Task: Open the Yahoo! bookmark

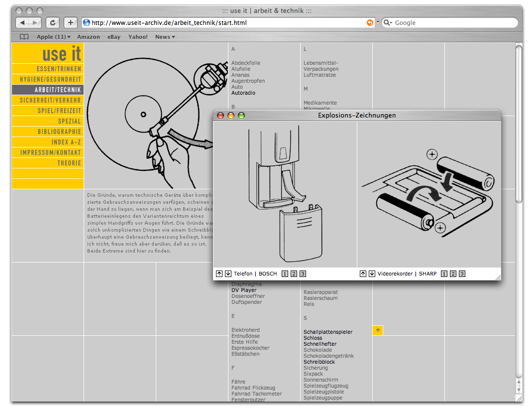Action: (138, 37)
